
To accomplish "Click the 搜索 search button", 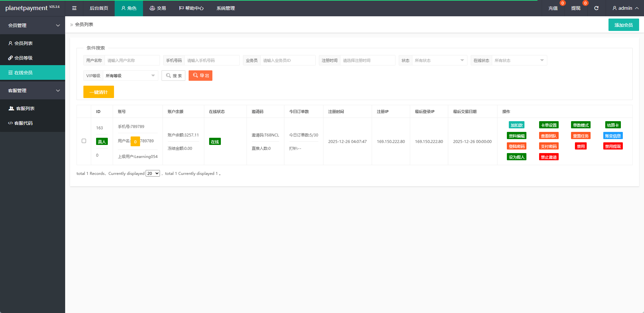I will pyautogui.click(x=174, y=76).
